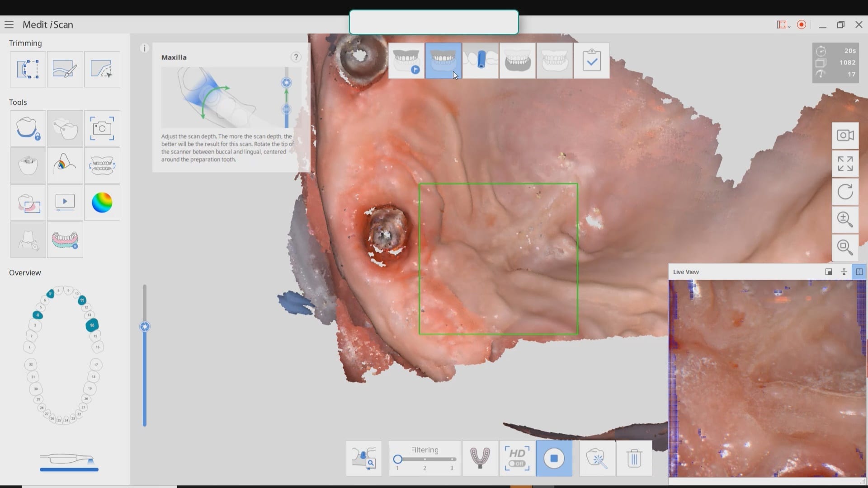
Task: Open the hamburger menu beside Medit iScan
Action: pos(9,24)
